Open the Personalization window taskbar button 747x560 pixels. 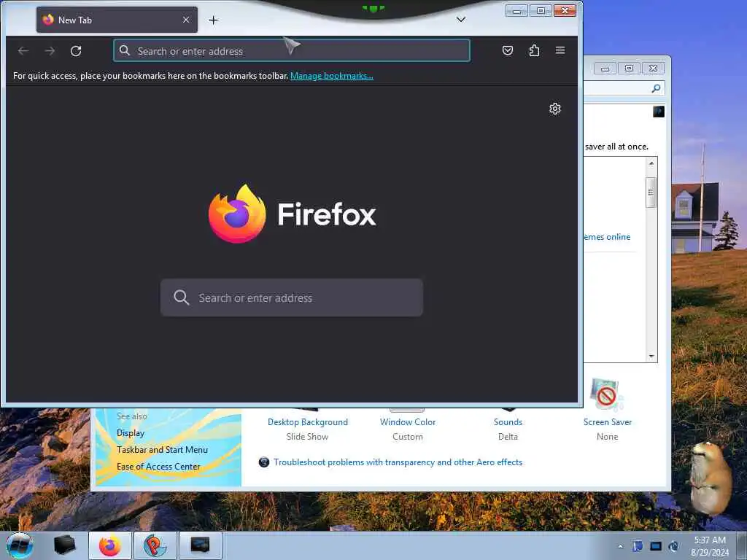201,545
